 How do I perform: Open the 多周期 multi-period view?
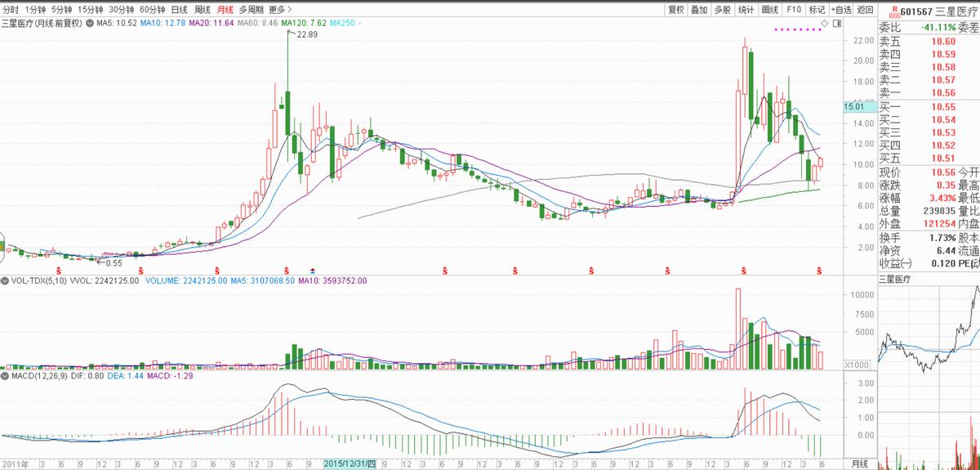(x=251, y=10)
